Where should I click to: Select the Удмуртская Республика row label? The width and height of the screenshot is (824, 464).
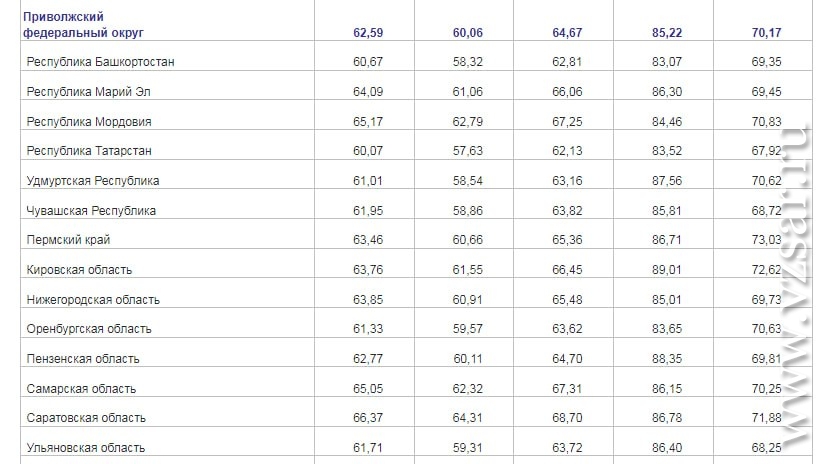(96, 181)
